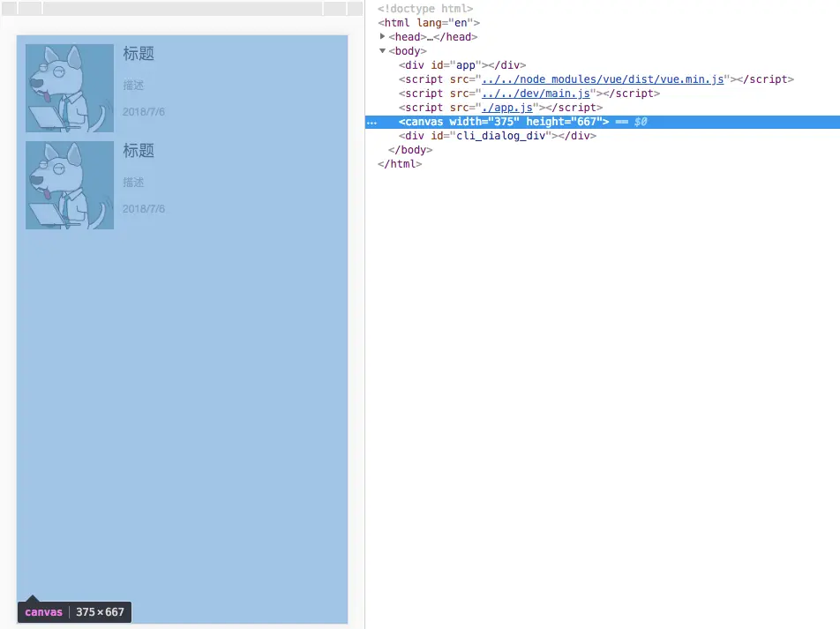Click the ellipsis beside the canvas row
This screenshot has width=840, height=629.
click(x=371, y=122)
